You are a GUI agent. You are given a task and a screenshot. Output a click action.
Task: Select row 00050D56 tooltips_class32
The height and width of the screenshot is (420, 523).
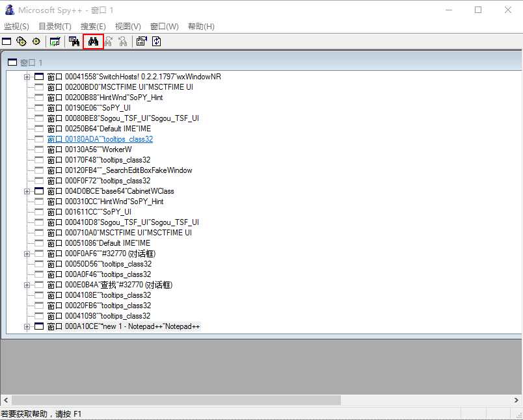(100, 264)
